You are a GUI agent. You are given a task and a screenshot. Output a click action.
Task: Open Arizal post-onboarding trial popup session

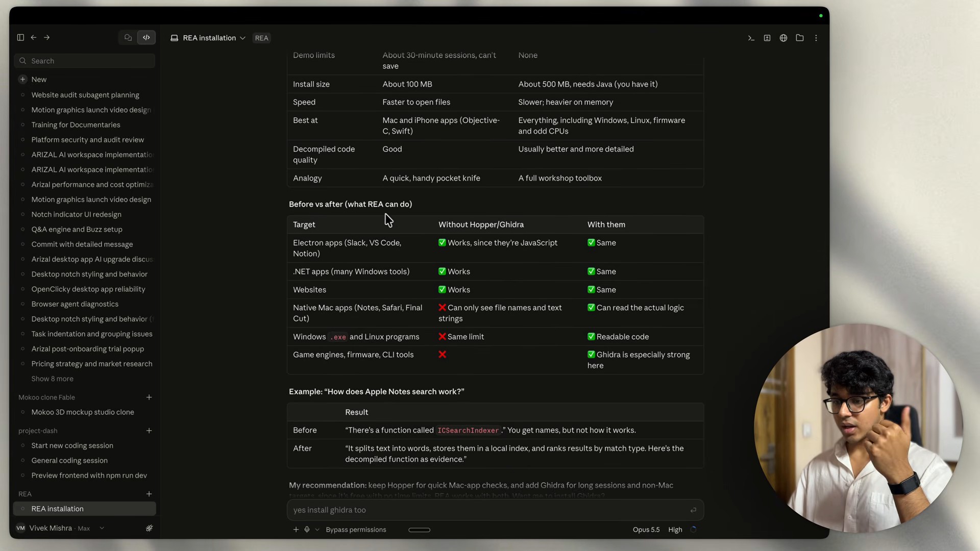pos(87,348)
